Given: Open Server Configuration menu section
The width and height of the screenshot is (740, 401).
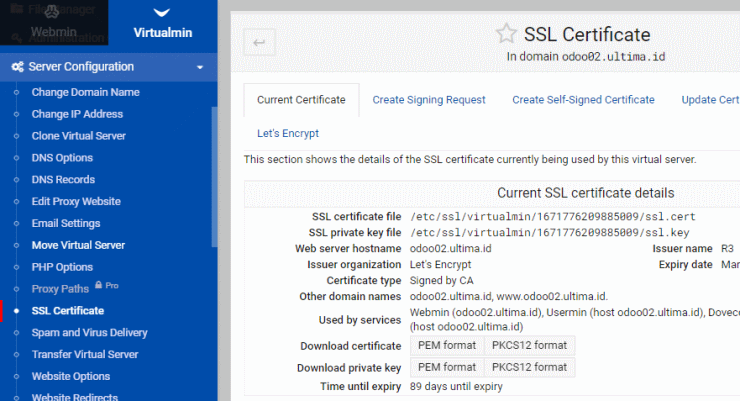Looking at the screenshot, I should 109,67.
